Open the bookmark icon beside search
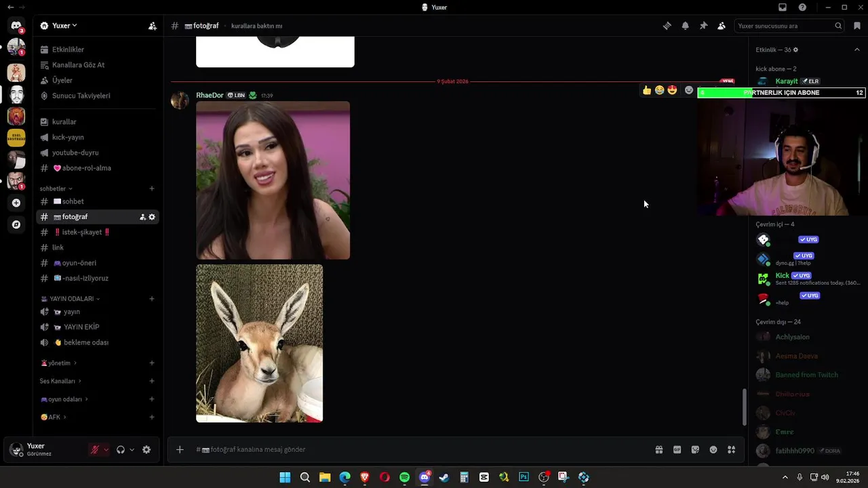 click(857, 26)
